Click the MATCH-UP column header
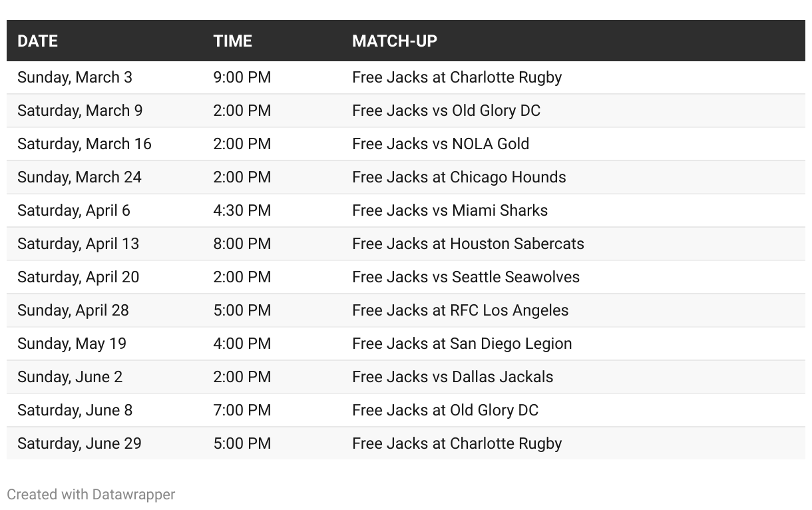 395,41
